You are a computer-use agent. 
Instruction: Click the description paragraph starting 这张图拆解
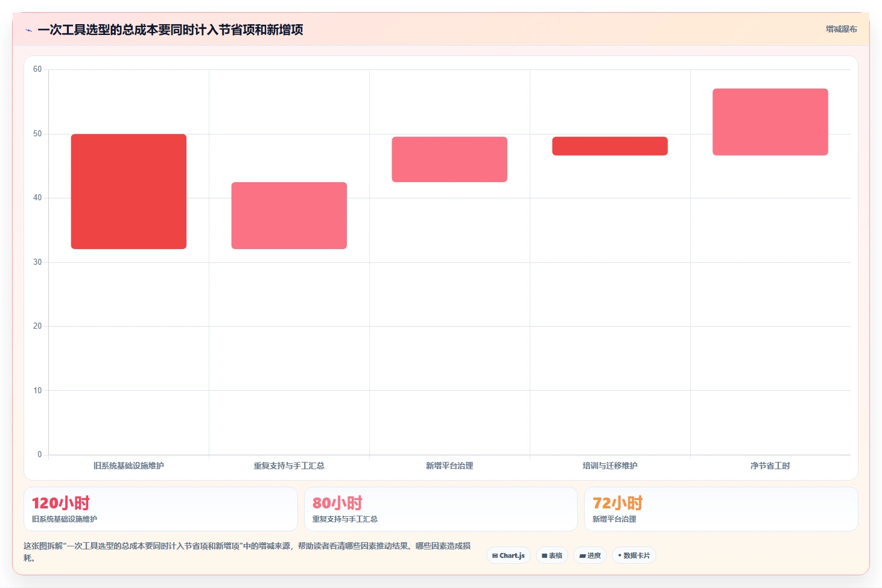tap(247, 552)
